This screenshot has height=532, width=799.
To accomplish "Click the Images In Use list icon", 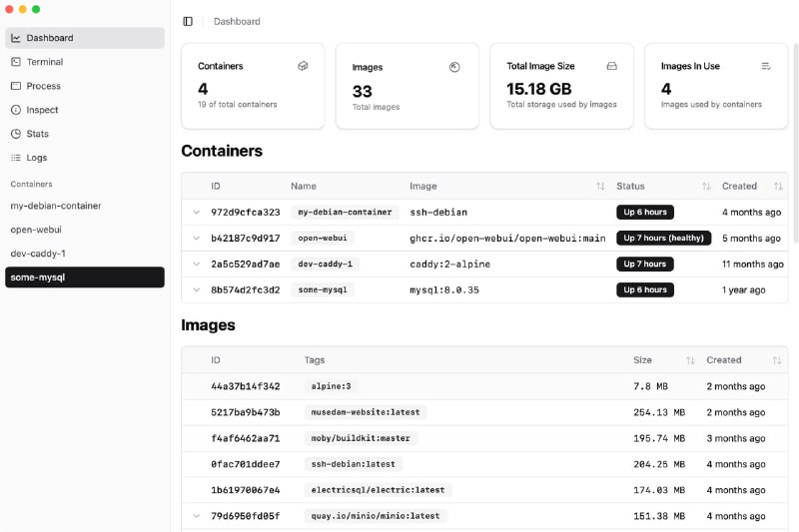I will coord(766,66).
